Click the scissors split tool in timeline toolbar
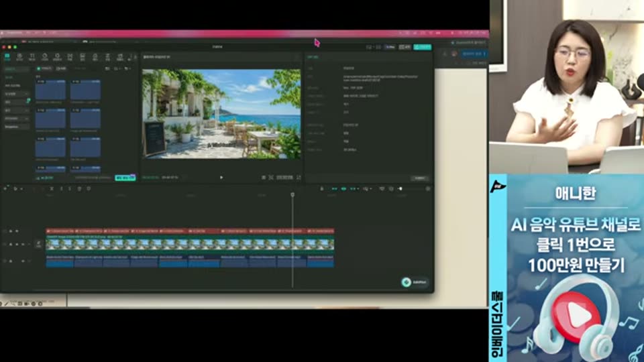Screen dimensions: 644x362 (x=52, y=189)
